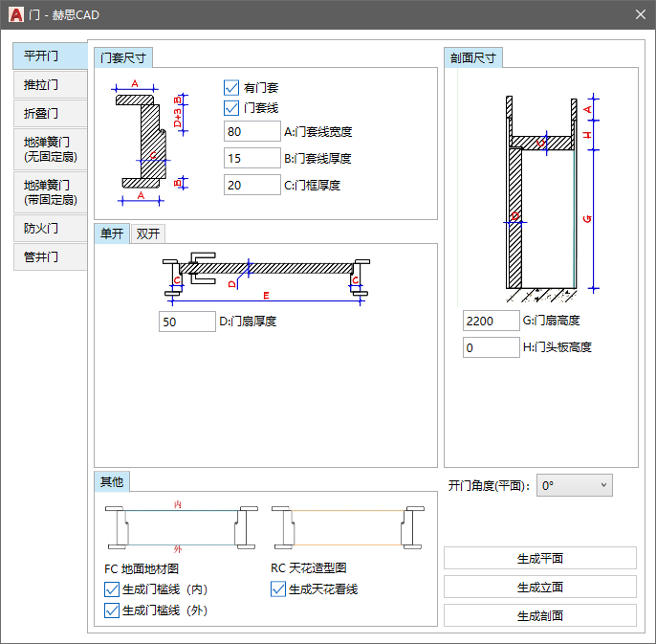Click the 开门角度(平面): label
The image size is (656, 644).
489,486
